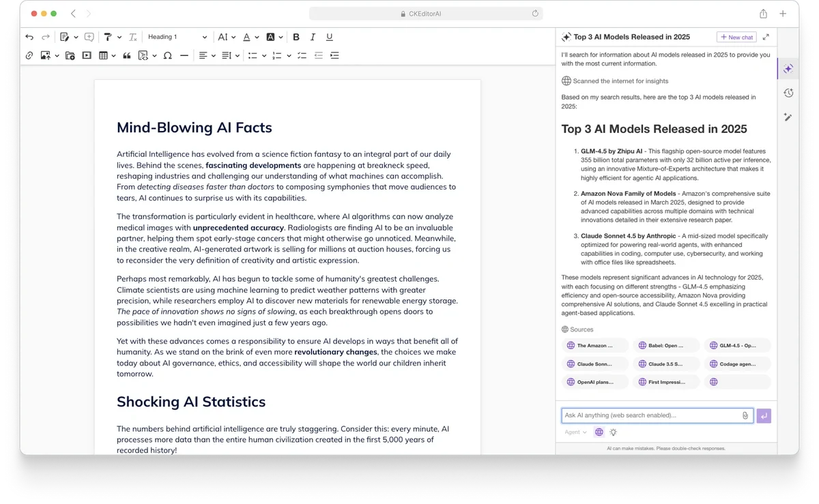This screenshot has height=504, width=819.
Task: Insert a link using the link icon
Action: point(29,55)
